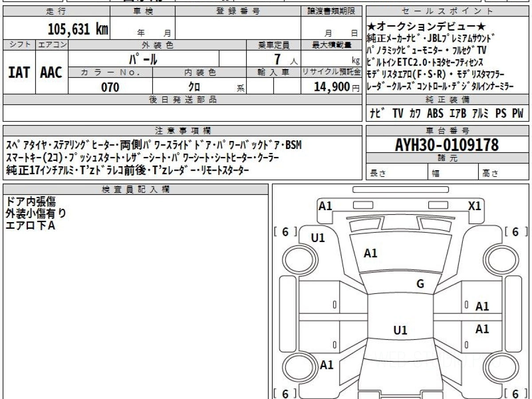Click the 検査員記入欄 header

[136, 189]
